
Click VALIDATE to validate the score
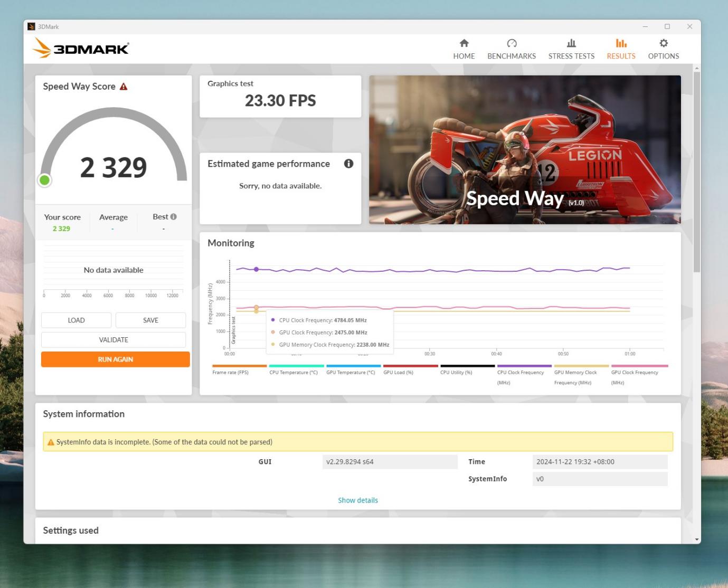[x=114, y=340]
